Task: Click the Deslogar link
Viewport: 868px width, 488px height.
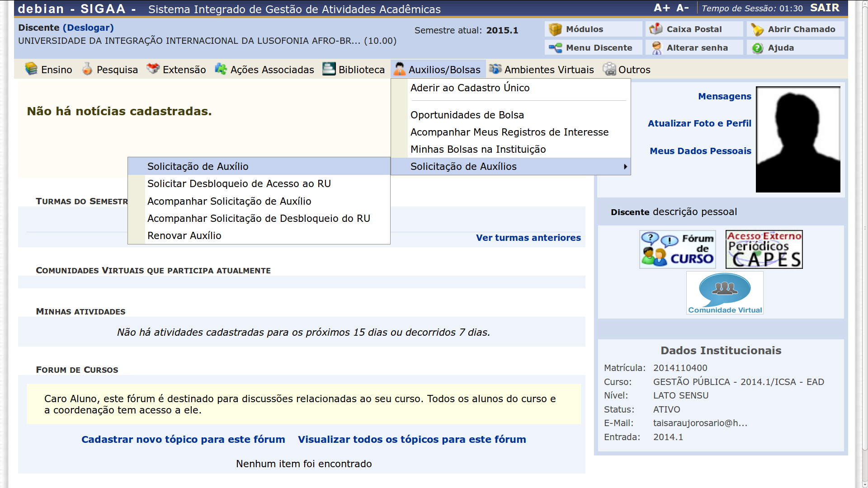Action: (89, 28)
